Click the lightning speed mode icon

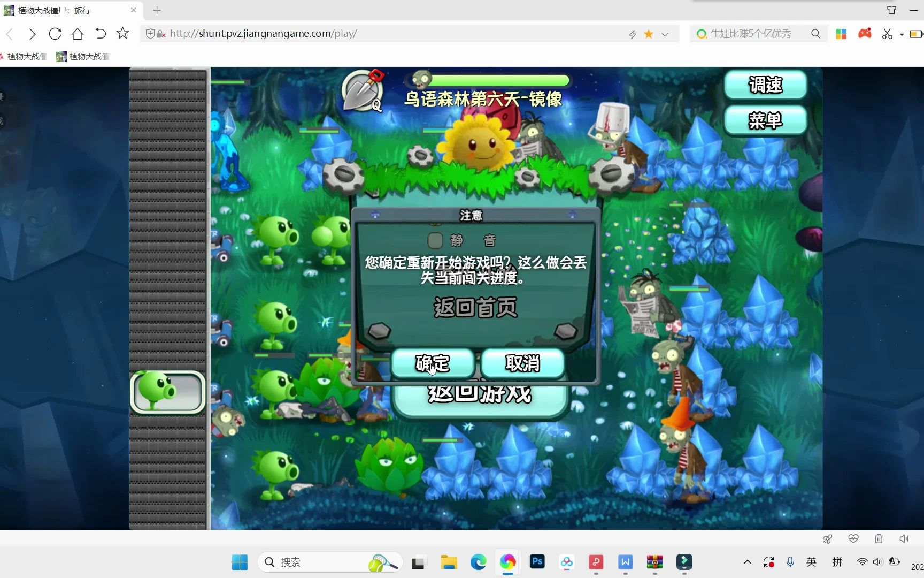[633, 34]
